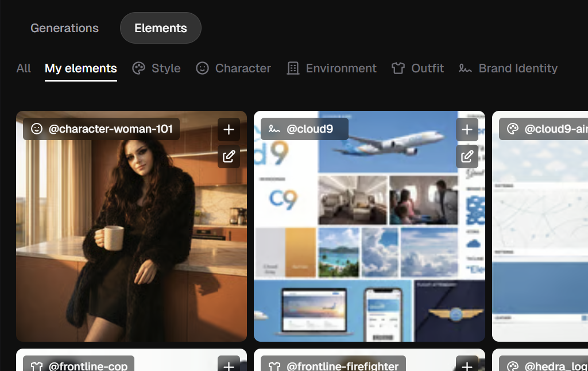Click the @cloud9 label tag
The width and height of the screenshot is (588, 371).
click(x=304, y=129)
